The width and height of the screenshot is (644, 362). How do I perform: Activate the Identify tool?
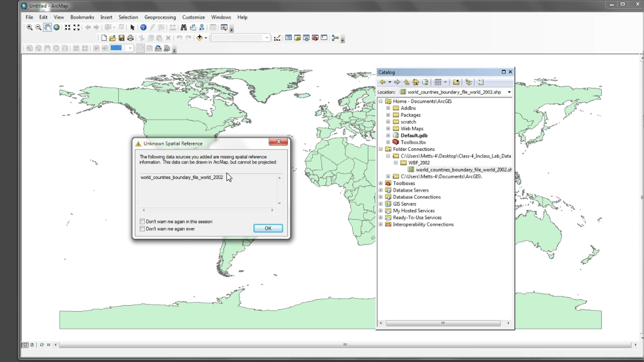(x=143, y=27)
